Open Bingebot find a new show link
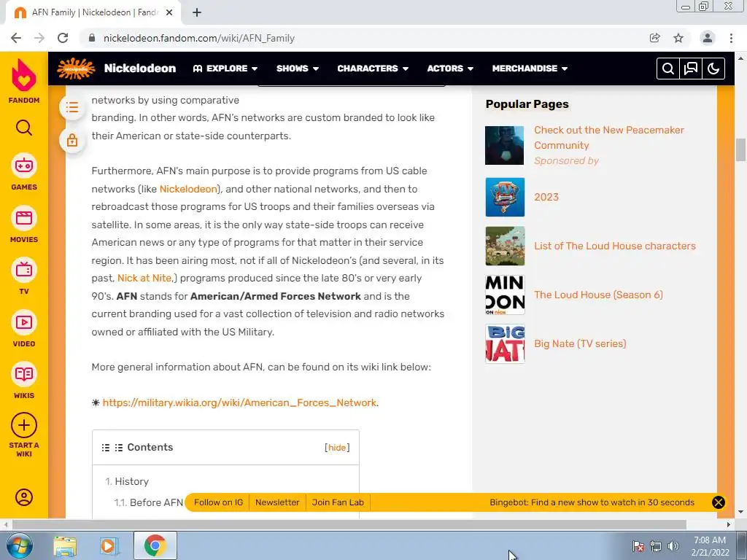This screenshot has height=560, width=747. [x=592, y=502]
